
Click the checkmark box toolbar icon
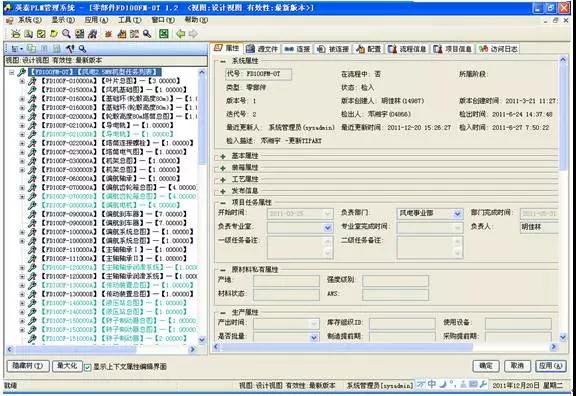pos(41,34)
